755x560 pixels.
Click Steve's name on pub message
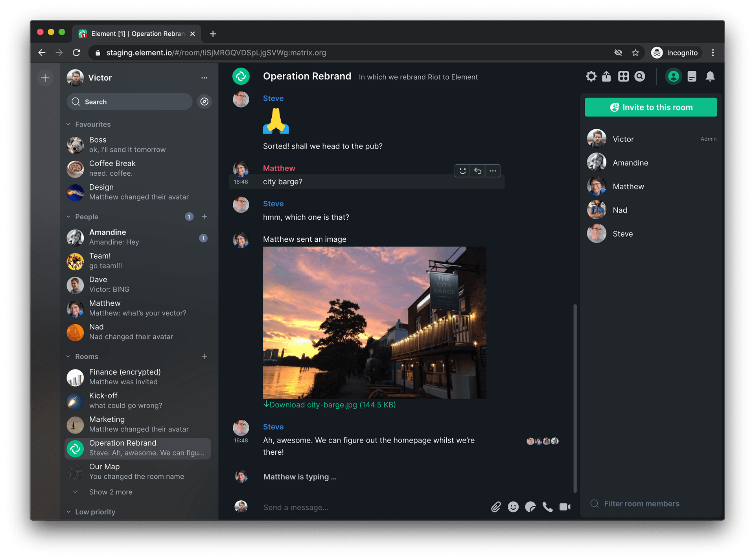[273, 98]
